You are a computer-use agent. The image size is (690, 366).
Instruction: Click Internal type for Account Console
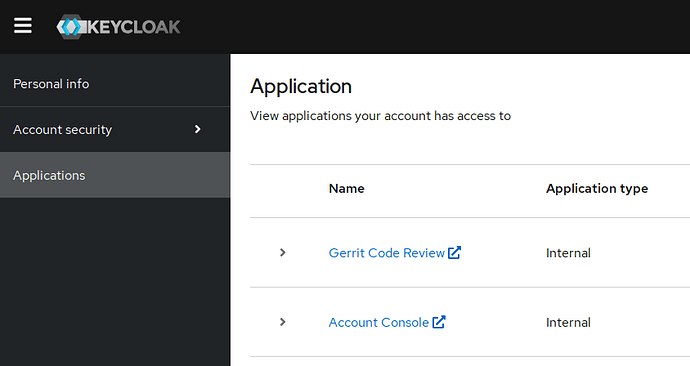(568, 322)
